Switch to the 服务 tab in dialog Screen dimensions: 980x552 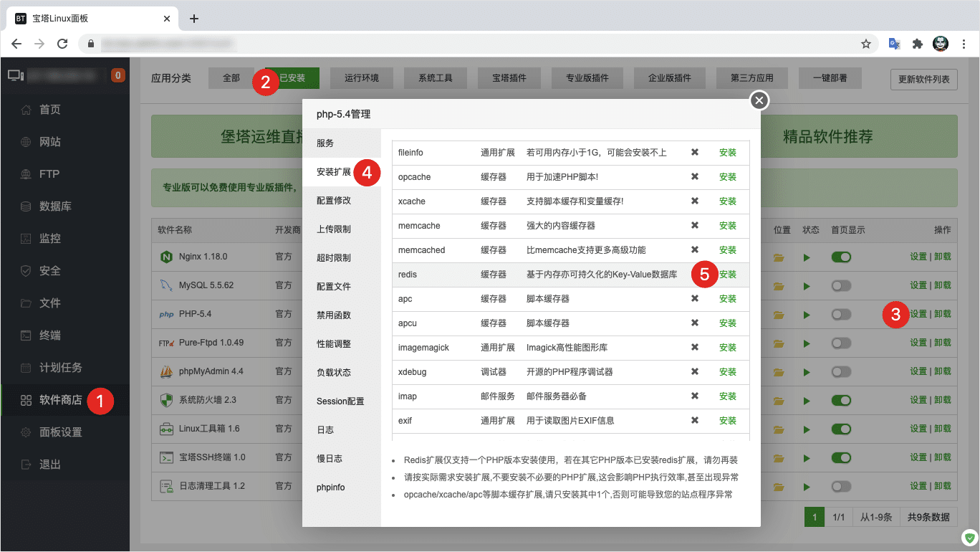point(342,143)
